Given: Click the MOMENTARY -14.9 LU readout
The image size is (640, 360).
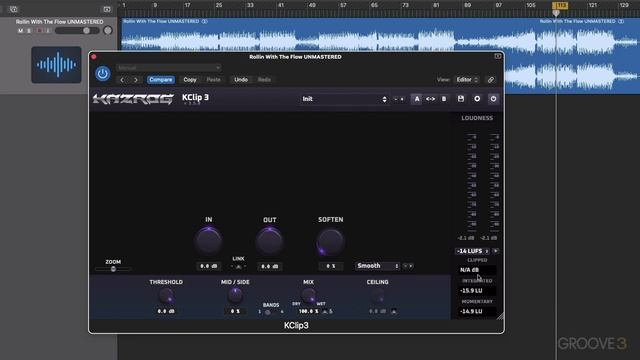Looking at the screenshot, I should point(477,311).
